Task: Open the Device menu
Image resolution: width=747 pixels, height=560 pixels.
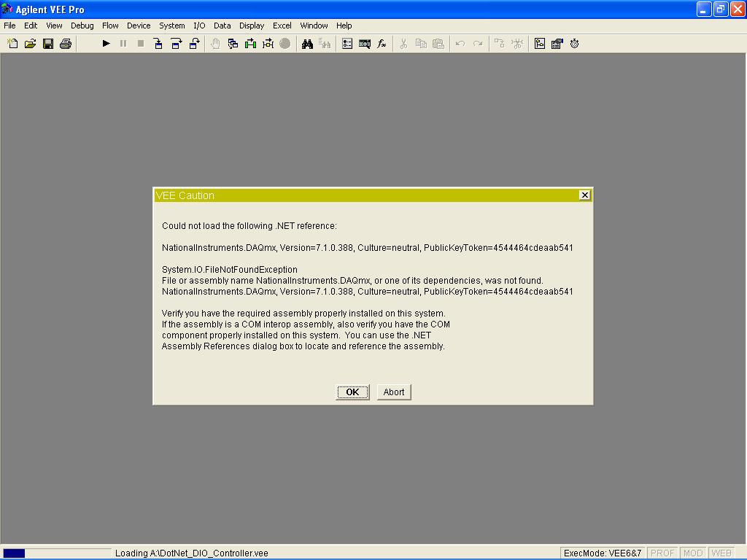Action: (139, 26)
